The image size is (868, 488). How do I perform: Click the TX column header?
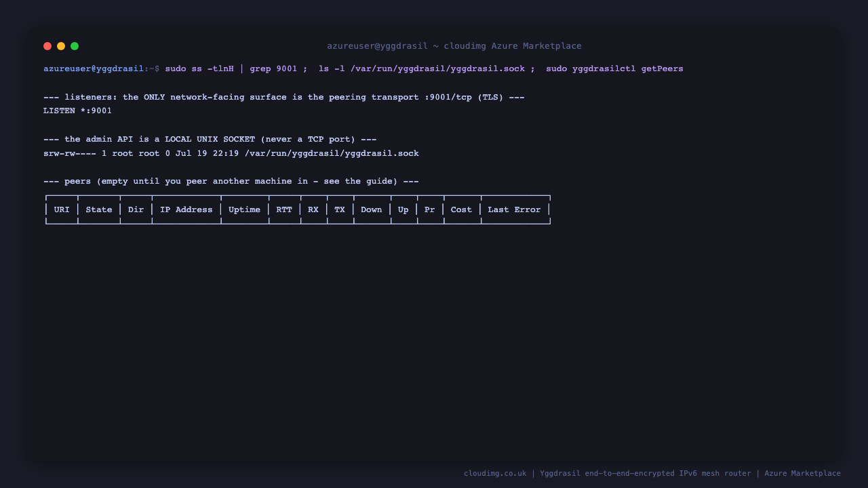click(x=340, y=209)
